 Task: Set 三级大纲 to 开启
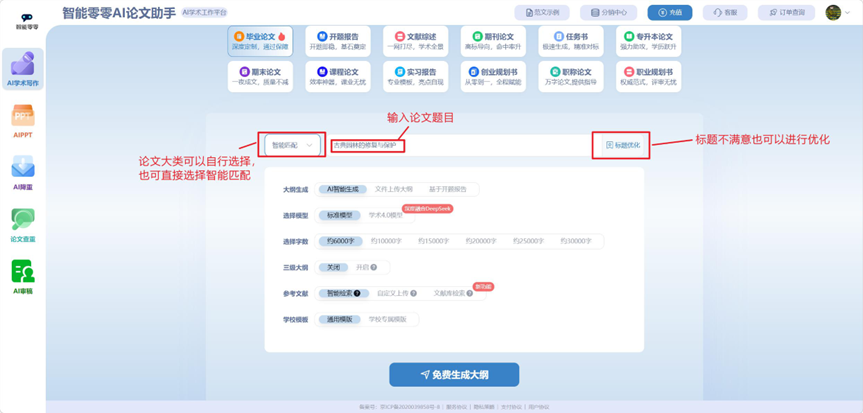[362, 268]
